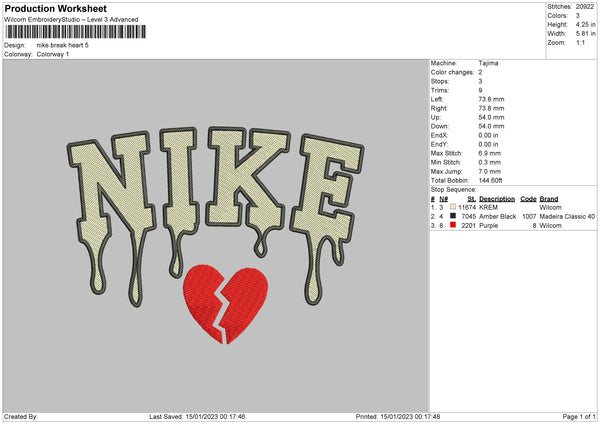This screenshot has width=600, height=424.
Task: Click 'Page 1 of 1' in footer
Action: 579,416
